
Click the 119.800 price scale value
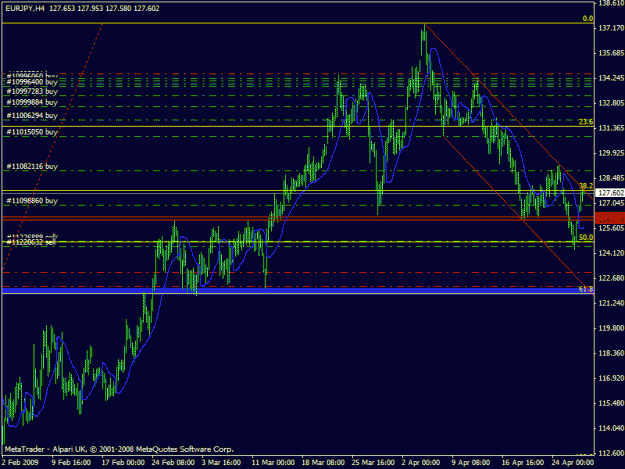[611, 328]
